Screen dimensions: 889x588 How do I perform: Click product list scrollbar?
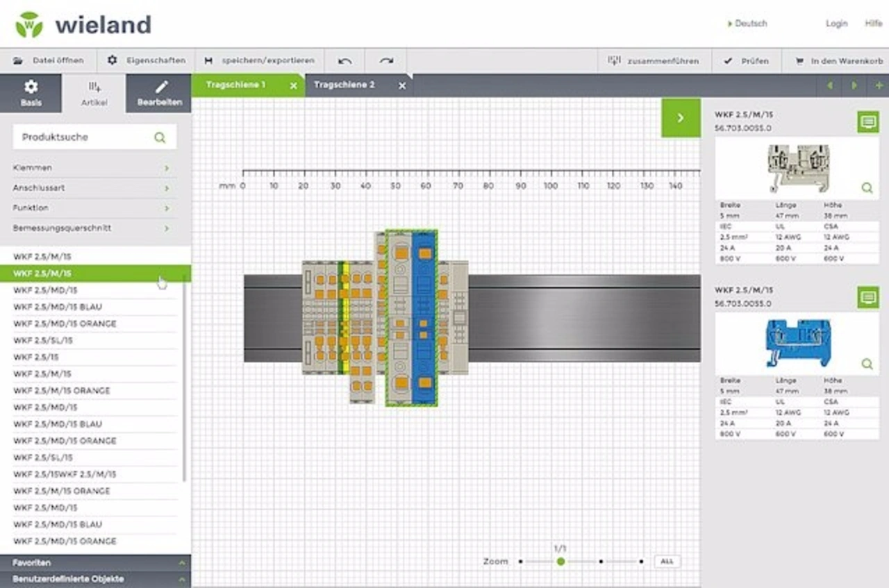(x=185, y=378)
